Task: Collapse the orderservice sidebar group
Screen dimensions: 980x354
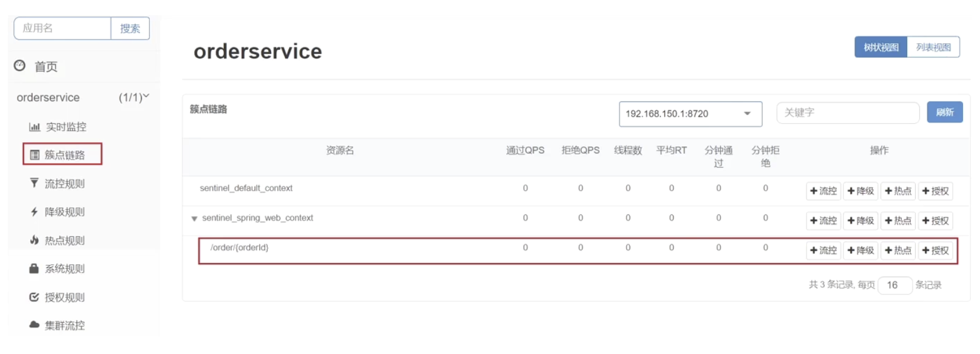Action: click(x=146, y=97)
